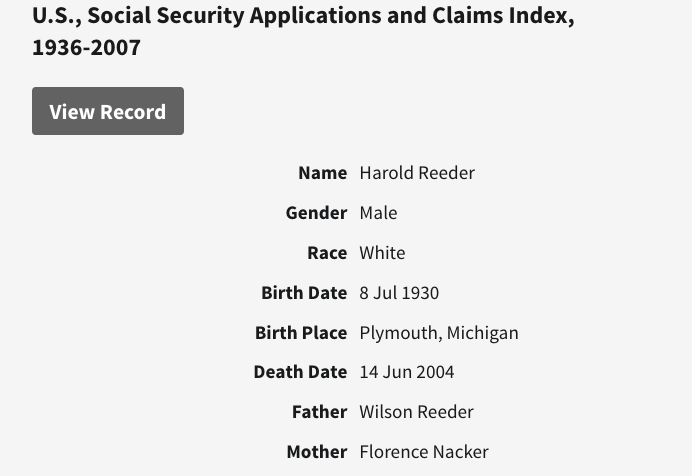Select the death date 14 Jun 2004
692x476 pixels.
click(x=407, y=372)
